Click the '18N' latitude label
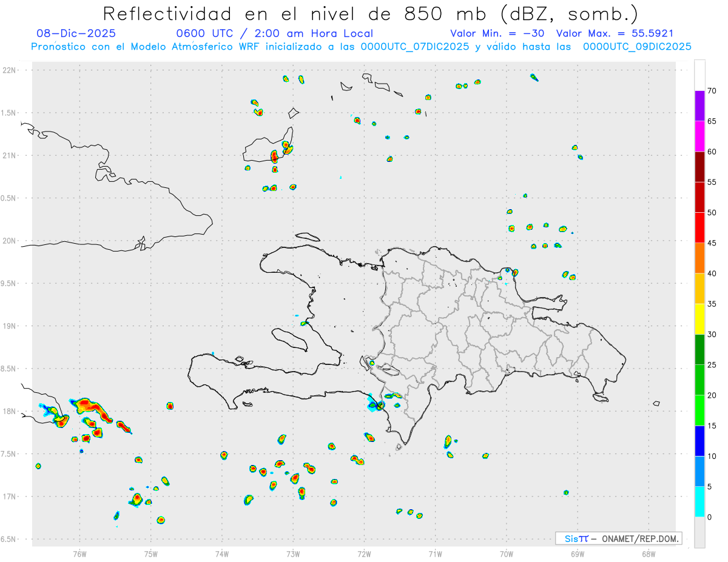 coord(10,411)
